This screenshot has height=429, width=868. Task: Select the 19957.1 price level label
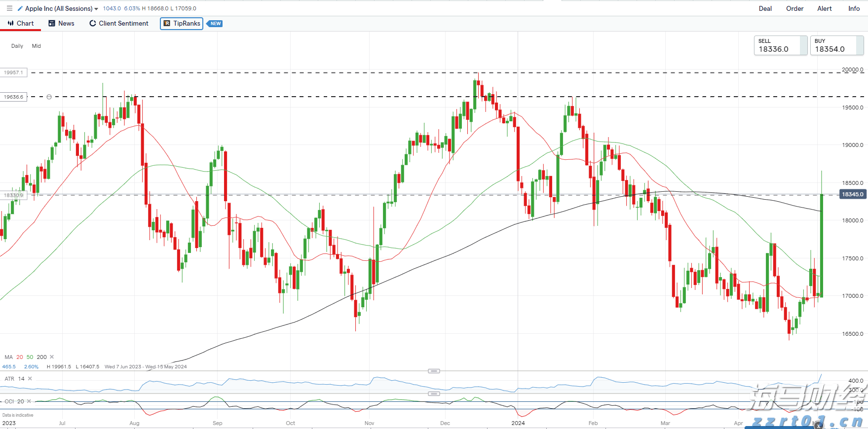13,72
